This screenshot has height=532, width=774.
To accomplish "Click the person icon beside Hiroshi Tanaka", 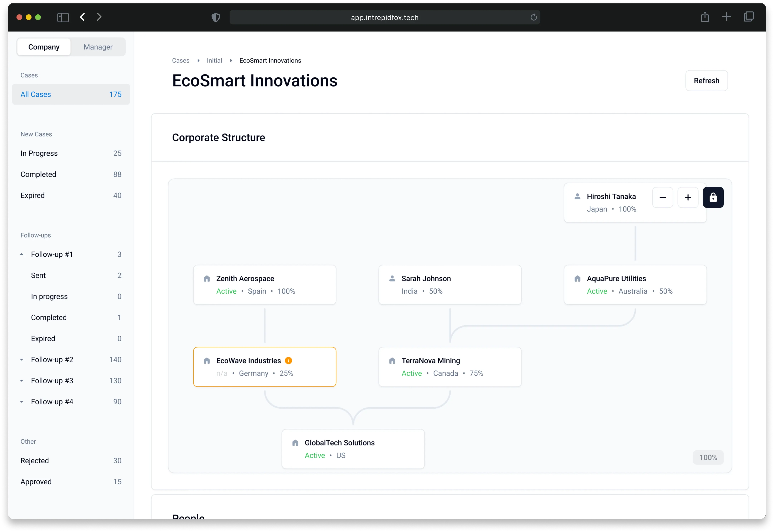I will click(577, 196).
